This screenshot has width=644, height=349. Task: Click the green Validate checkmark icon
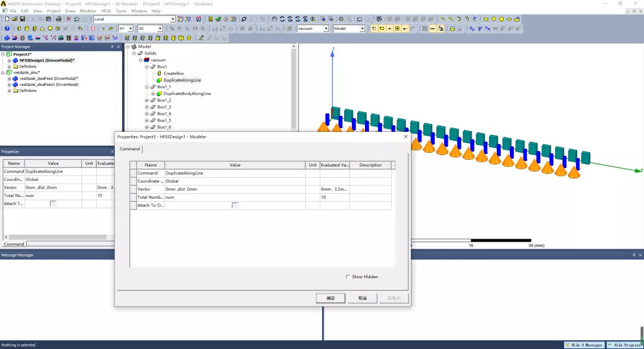(218, 19)
